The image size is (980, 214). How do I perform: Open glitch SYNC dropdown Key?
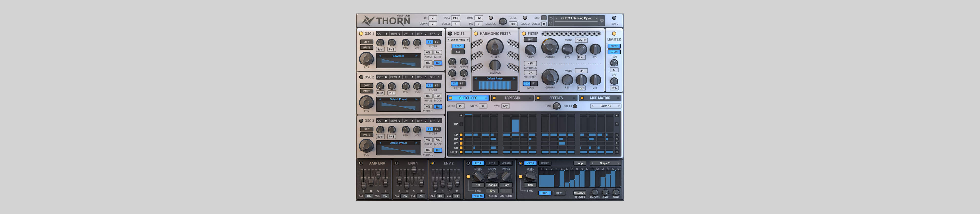pyautogui.click(x=505, y=106)
